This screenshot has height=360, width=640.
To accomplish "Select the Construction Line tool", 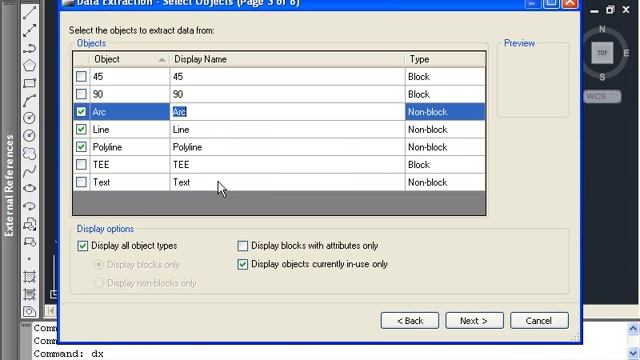I will (x=29, y=31).
